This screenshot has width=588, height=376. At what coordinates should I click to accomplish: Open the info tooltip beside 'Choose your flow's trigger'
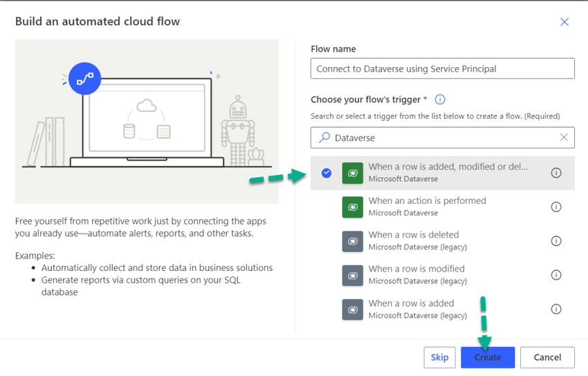pyautogui.click(x=439, y=100)
